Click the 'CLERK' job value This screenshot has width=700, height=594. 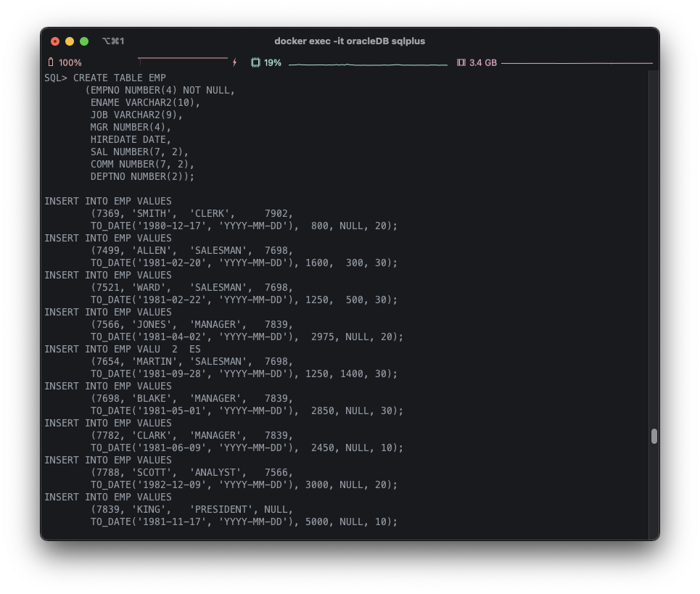(x=212, y=213)
